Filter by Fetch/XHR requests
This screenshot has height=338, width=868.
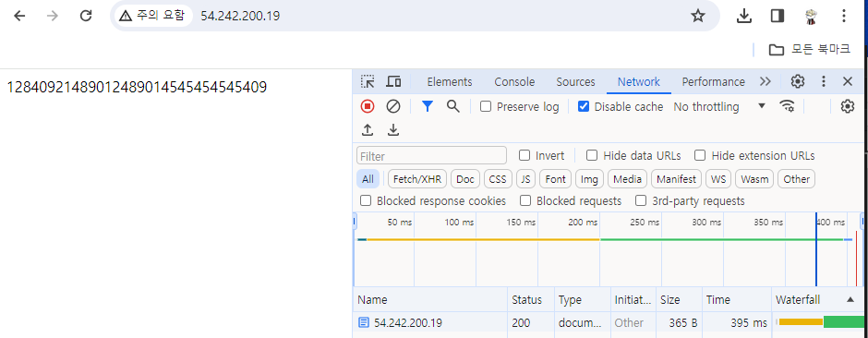(417, 178)
